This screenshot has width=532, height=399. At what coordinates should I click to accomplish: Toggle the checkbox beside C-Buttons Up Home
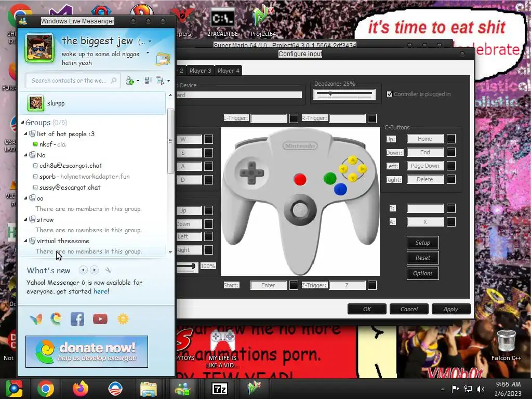click(x=451, y=139)
